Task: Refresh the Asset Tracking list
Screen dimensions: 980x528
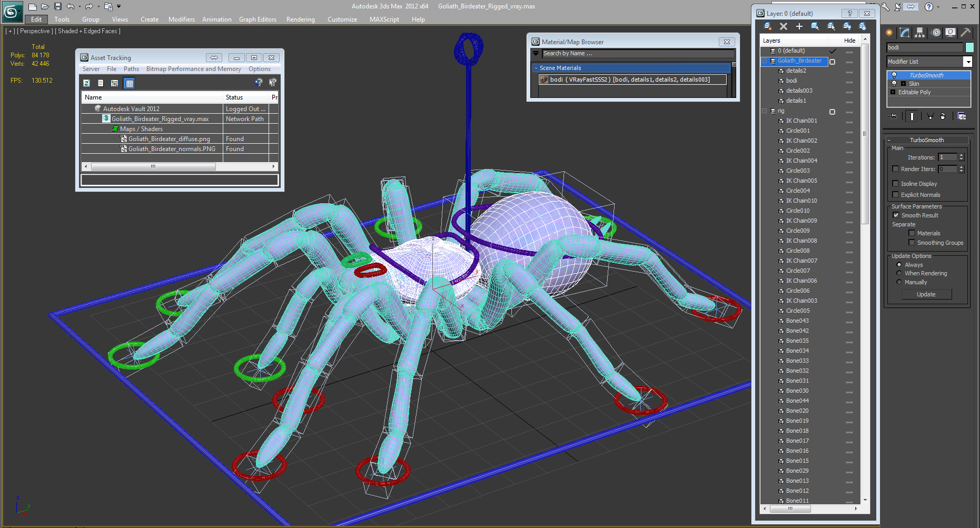Action: [86, 83]
